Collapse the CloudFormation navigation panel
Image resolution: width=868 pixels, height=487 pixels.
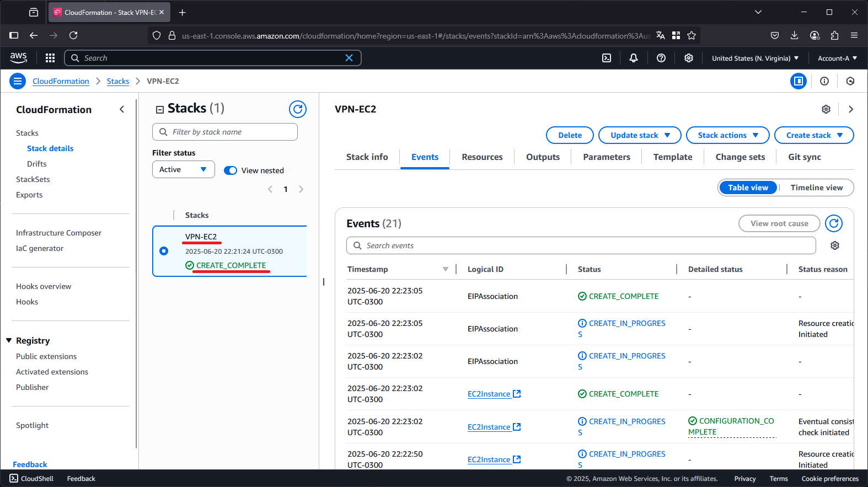click(122, 109)
